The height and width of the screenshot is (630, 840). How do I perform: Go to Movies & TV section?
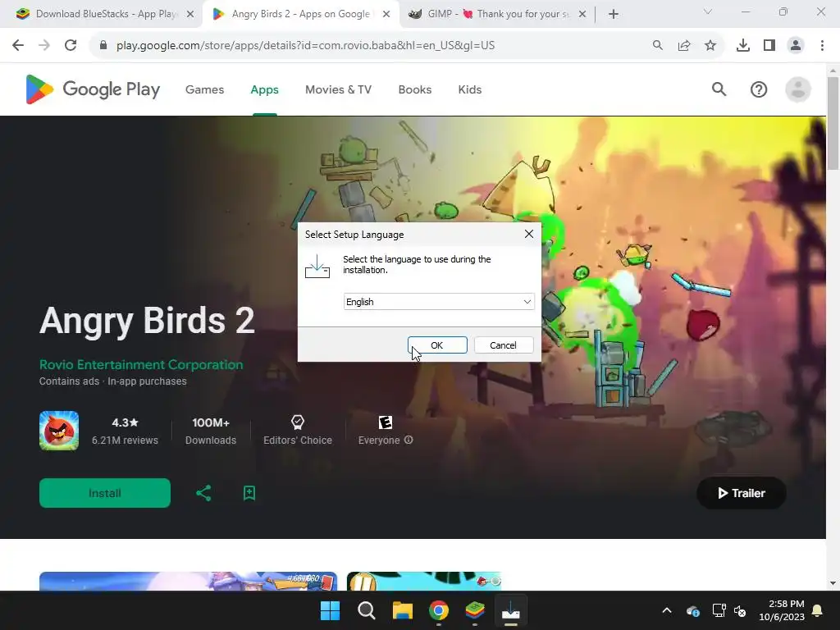339,89
